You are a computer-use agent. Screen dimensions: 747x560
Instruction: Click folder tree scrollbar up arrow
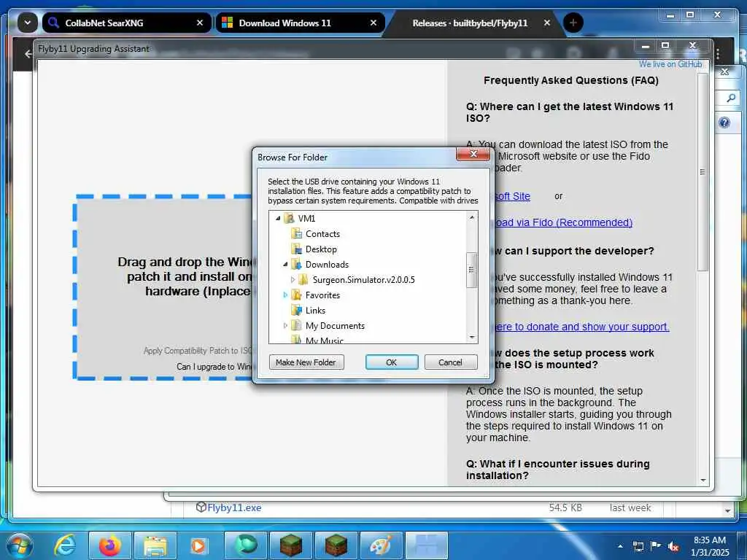click(472, 217)
